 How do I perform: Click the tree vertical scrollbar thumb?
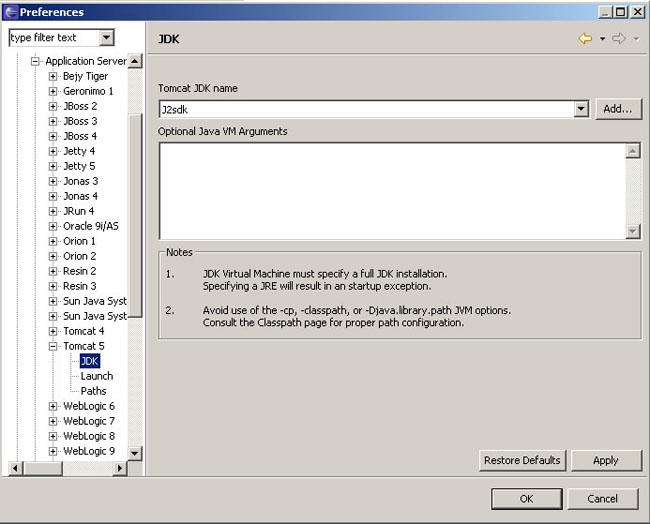point(136,216)
